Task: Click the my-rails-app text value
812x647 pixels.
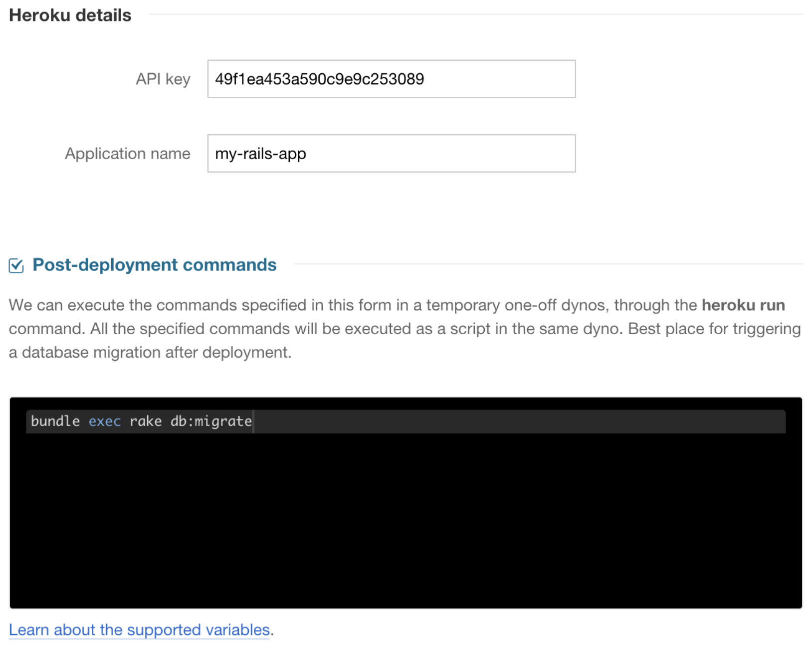Action: (260, 153)
